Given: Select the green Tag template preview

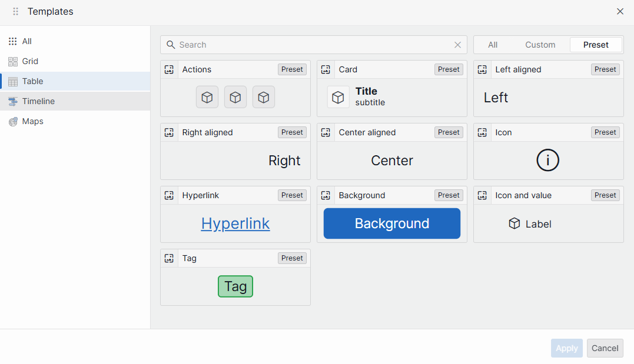Looking at the screenshot, I should point(235,286).
